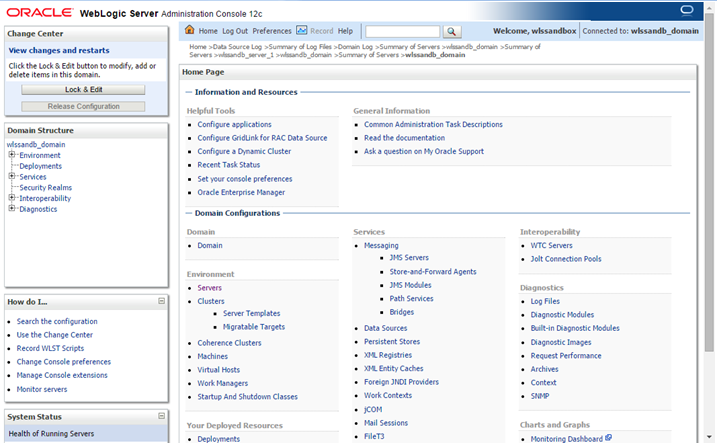Open Help in the toolbar
Image resolution: width=717 pixels, height=444 pixels.
[345, 31]
